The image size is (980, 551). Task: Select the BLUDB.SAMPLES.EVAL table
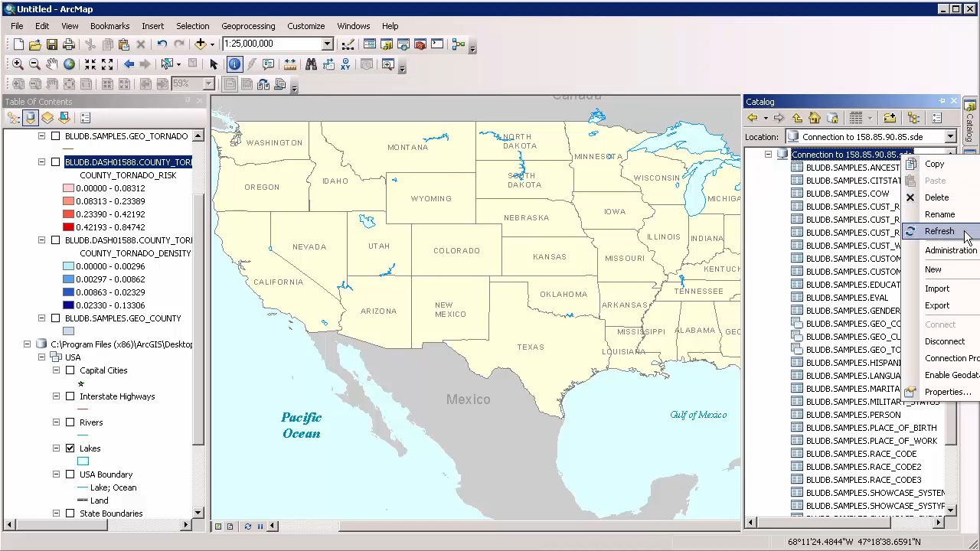point(847,298)
